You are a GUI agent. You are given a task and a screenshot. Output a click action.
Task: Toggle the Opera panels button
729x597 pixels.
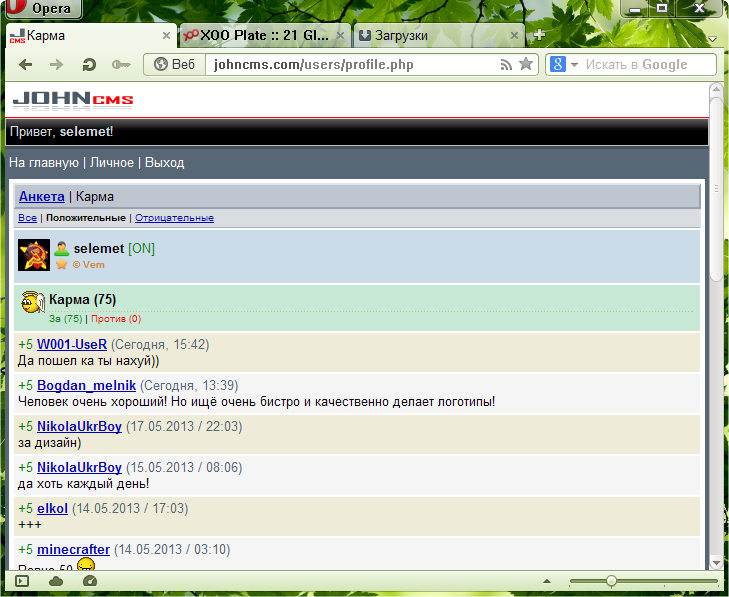22,581
